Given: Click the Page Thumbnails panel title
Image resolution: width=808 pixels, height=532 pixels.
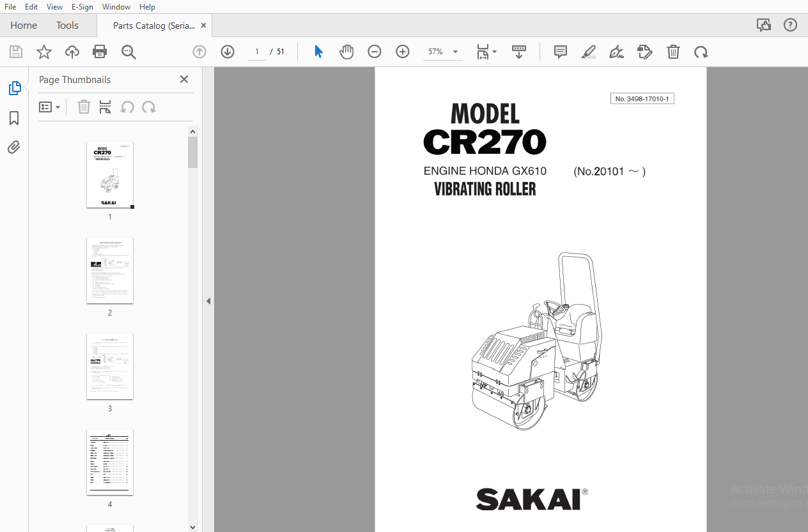Looking at the screenshot, I should [75, 80].
